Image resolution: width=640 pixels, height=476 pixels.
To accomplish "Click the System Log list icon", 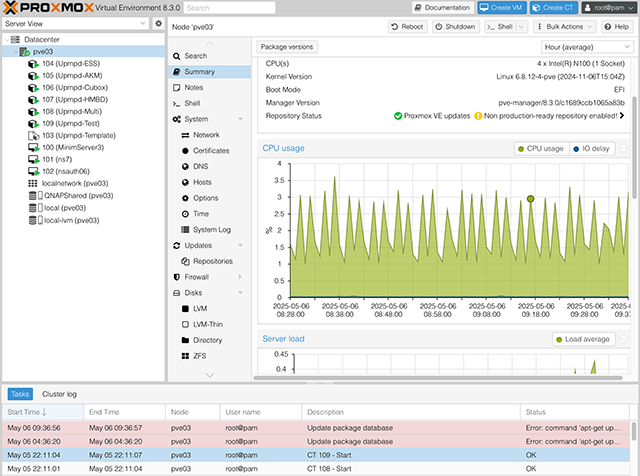I will [185, 230].
